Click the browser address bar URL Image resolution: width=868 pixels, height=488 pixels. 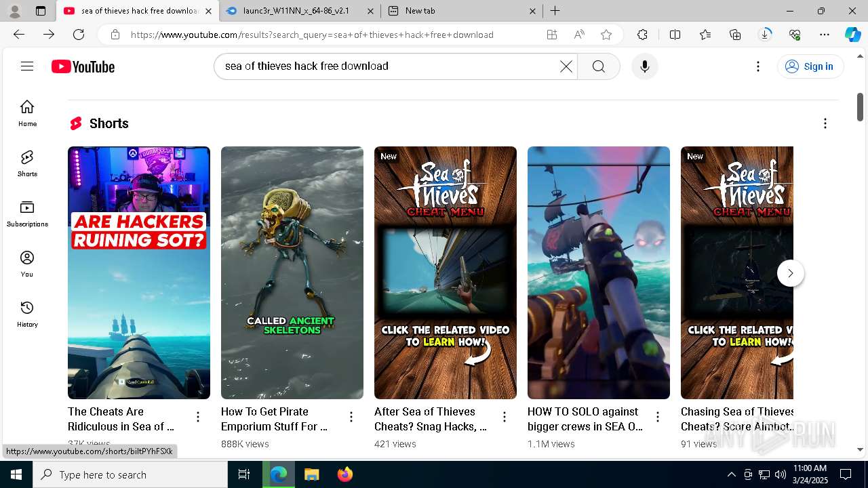click(312, 35)
